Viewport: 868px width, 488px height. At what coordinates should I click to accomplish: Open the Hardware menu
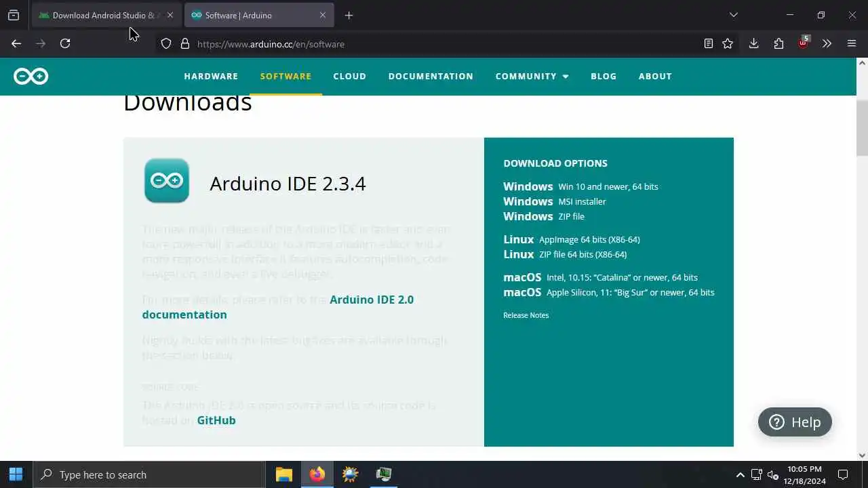211,76
